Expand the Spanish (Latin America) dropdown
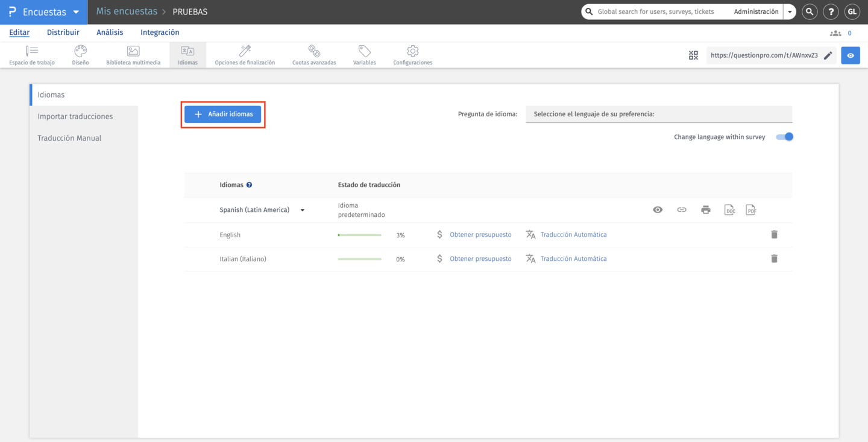The width and height of the screenshot is (868, 442). tap(303, 210)
